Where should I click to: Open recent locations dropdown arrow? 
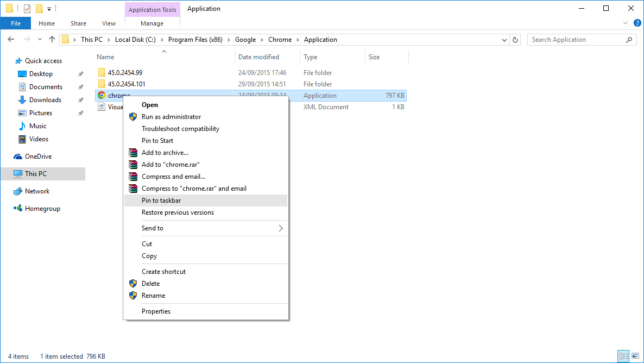click(40, 40)
